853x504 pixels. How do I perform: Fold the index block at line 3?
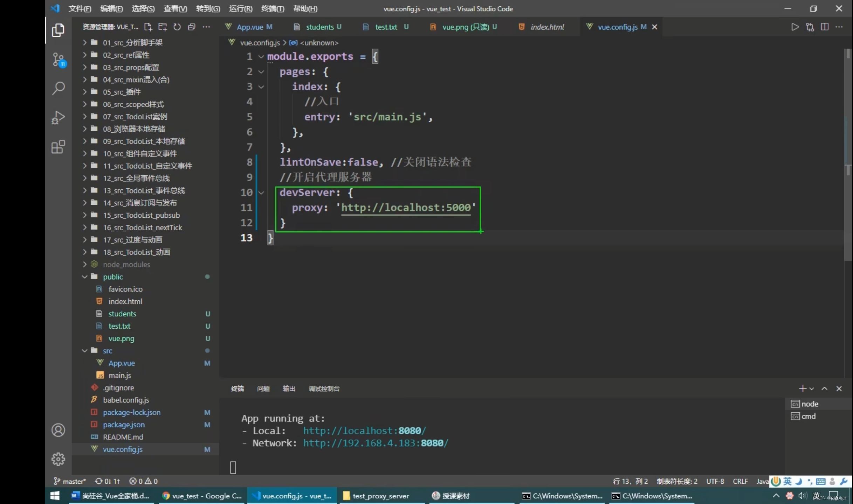261,87
